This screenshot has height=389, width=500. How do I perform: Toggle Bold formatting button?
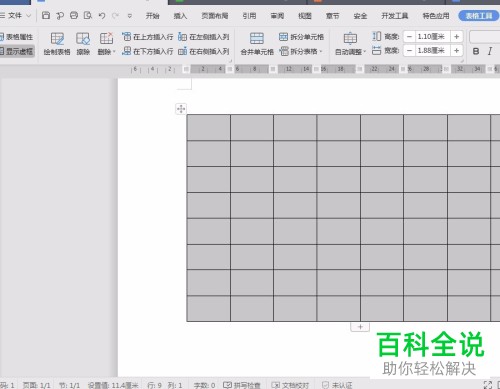tap(476, 51)
